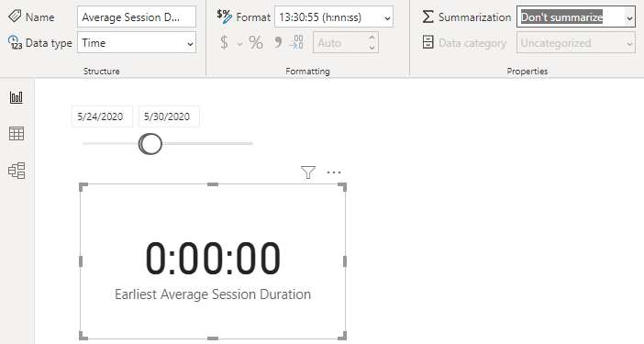Open the card visual filter icon
644x344 pixels.
(308, 172)
